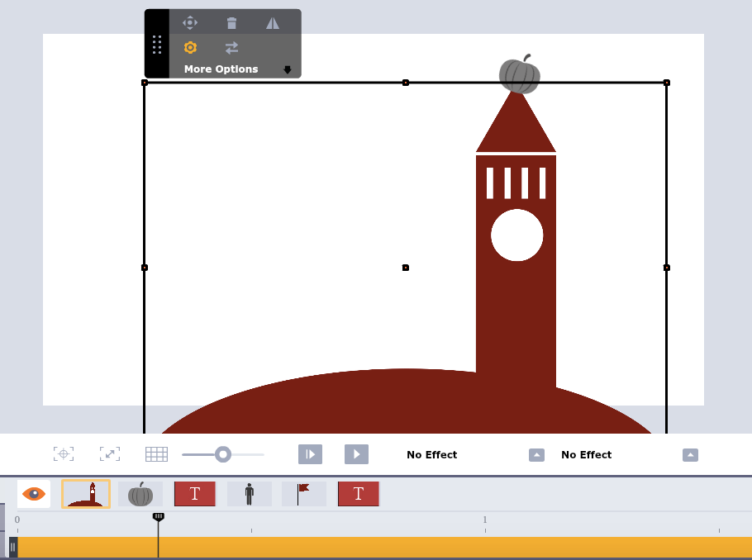752x560 pixels.
Task: Click the timeline playhead marker
Action: point(159,517)
